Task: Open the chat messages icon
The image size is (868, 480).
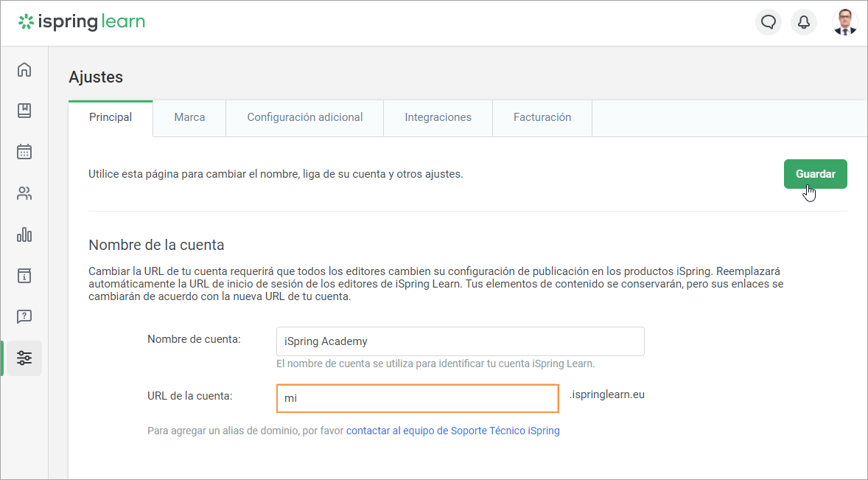Action: pyautogui.click(x=769, y=22)
